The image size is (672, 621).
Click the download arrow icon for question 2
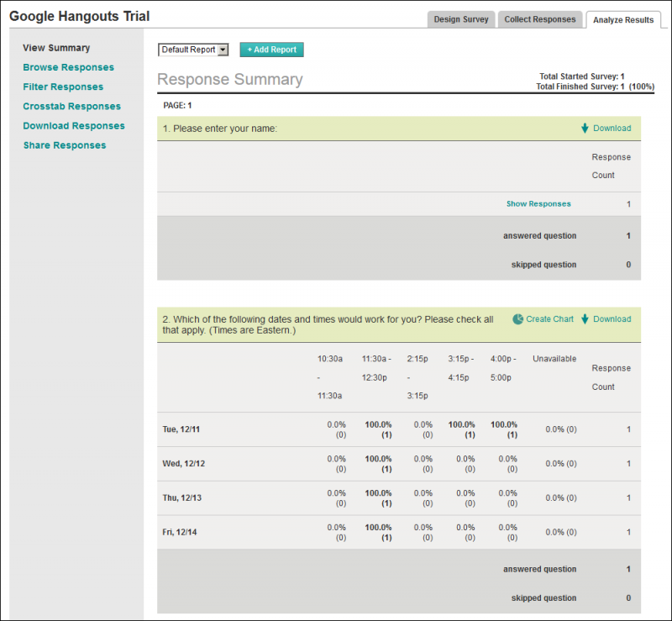(x=585, y=319)
